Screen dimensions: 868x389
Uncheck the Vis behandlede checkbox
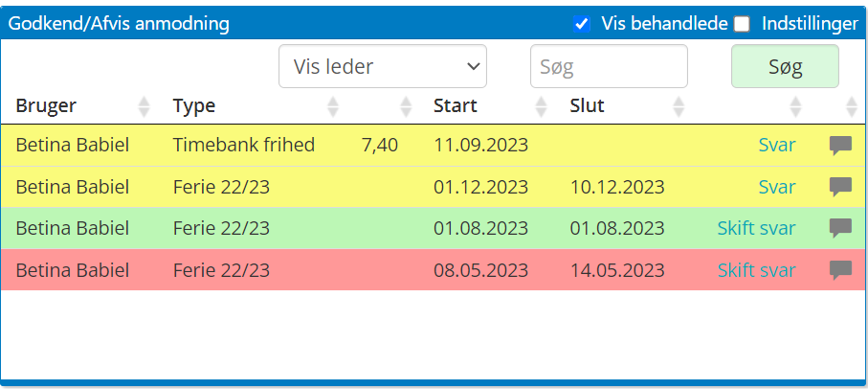[x=582, y=24]
